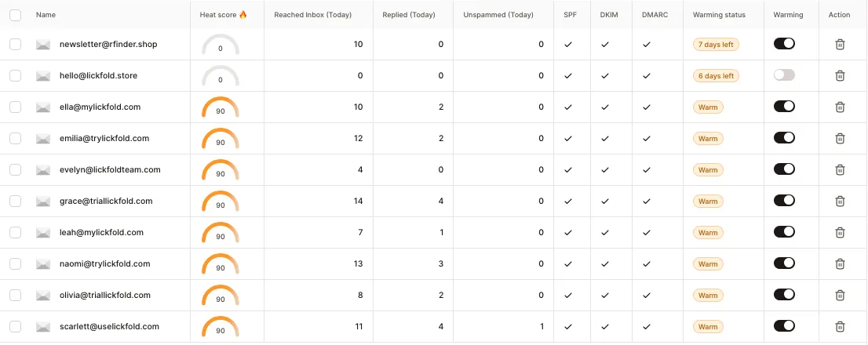Image resolution: width=868 pixels, height=345 pixels.
Task: Disable warming for newsletter@rfinder.shop
Action: 784,44
